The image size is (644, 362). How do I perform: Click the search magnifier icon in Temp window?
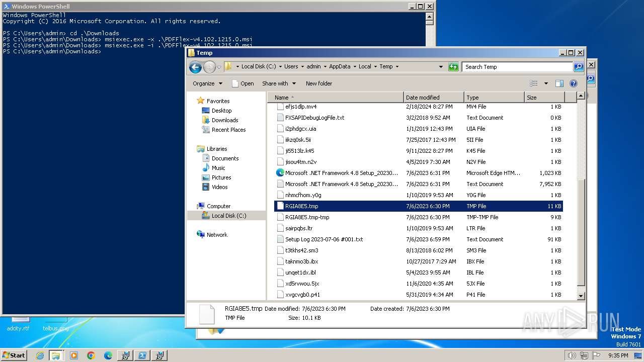pos(579,66)
